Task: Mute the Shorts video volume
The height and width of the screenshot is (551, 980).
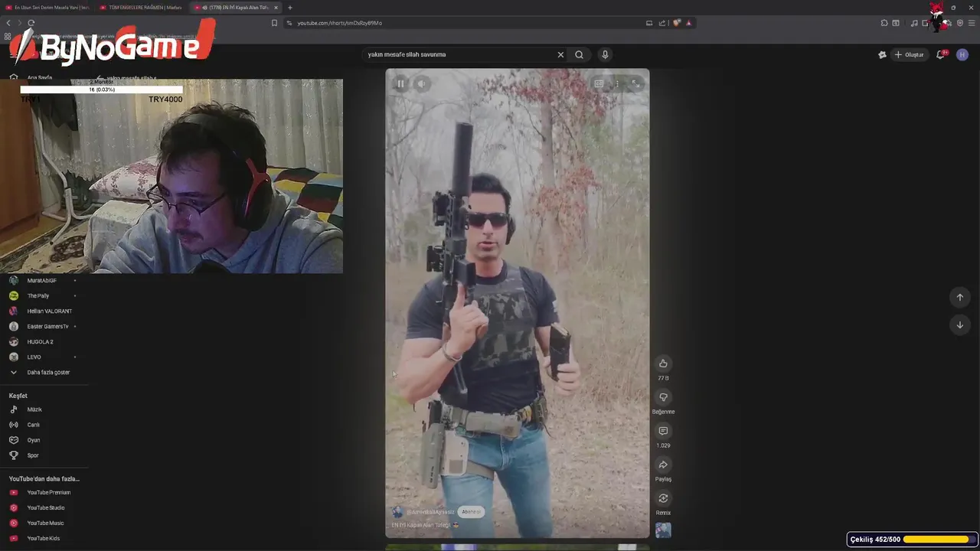Action: (422, 83)
